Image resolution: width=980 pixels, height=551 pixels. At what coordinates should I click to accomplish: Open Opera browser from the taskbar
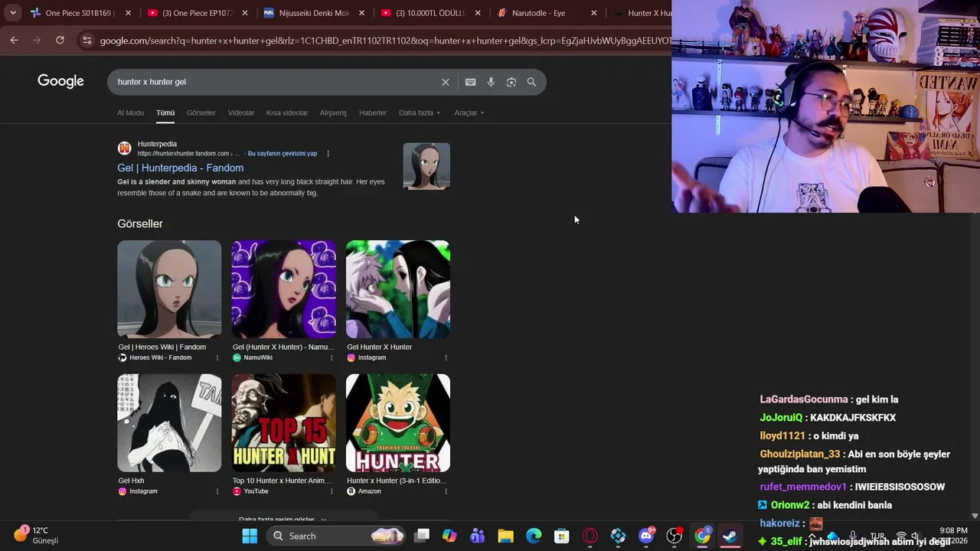[590, 536]
